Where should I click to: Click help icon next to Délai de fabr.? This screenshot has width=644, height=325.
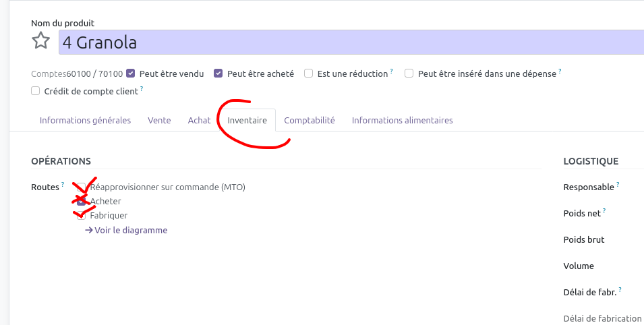pos(620,289)
